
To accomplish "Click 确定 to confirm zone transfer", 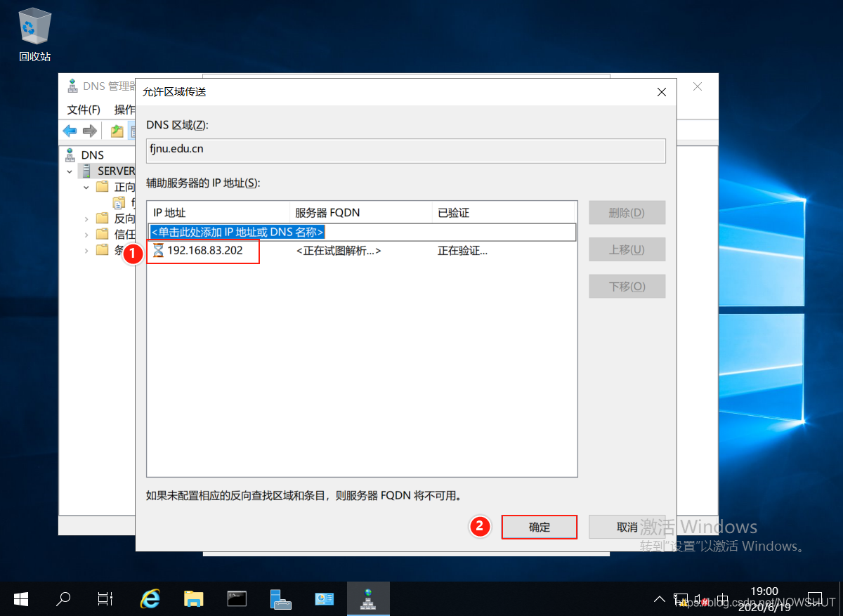I will point(539,527).
